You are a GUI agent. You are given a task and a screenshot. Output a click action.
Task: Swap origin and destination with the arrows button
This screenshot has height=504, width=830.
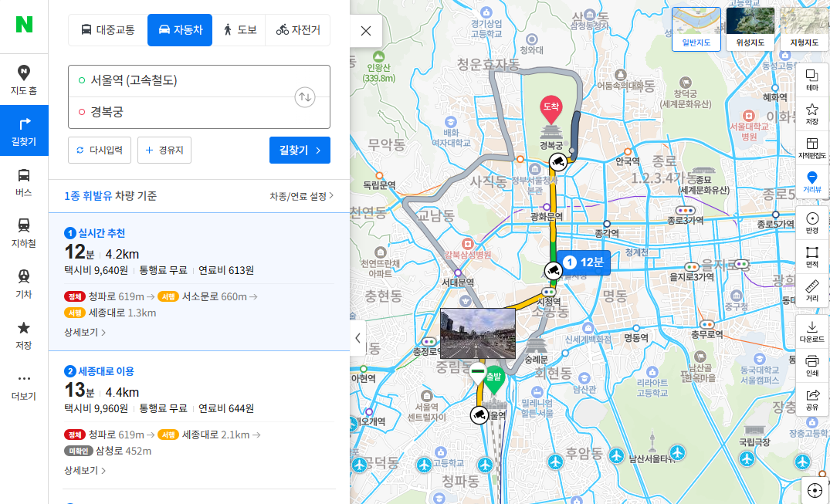pos(305,97)
